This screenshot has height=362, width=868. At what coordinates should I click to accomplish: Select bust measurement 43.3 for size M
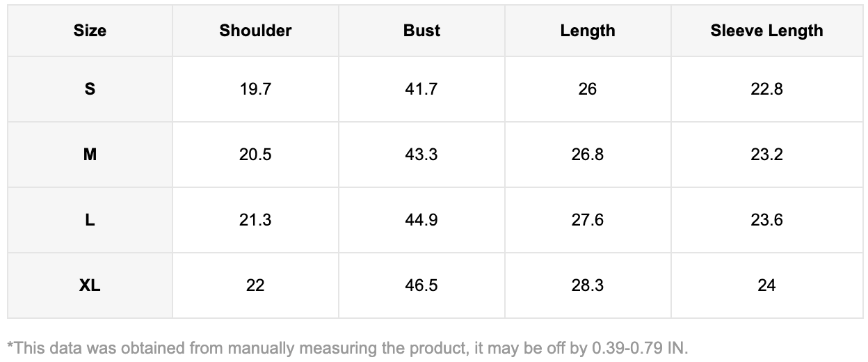click(421, 155)
